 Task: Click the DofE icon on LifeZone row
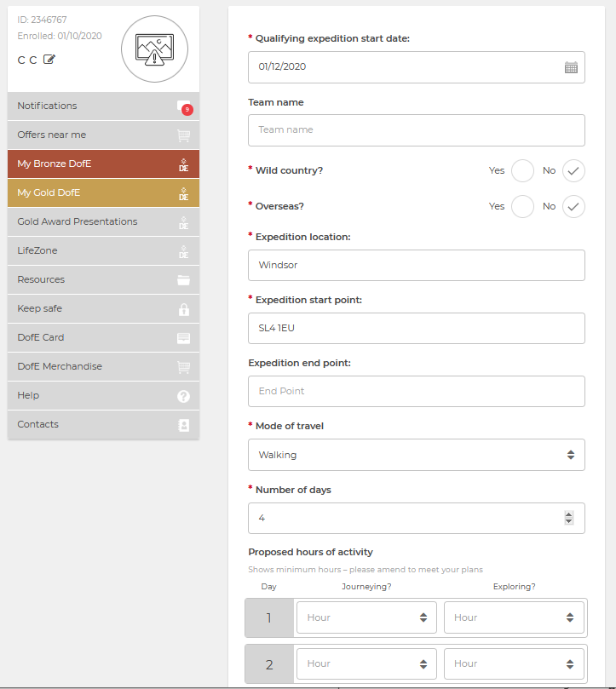click(x=183, y=252)
